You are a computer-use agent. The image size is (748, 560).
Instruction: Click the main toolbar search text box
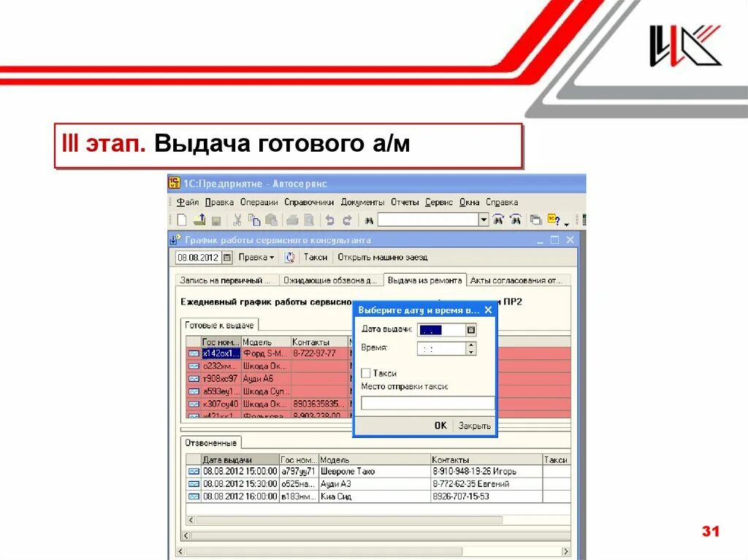click(428, 220)
